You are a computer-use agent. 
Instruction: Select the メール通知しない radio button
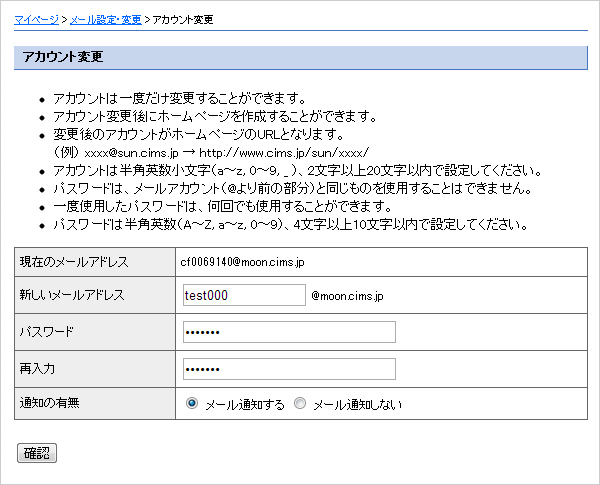300,404
